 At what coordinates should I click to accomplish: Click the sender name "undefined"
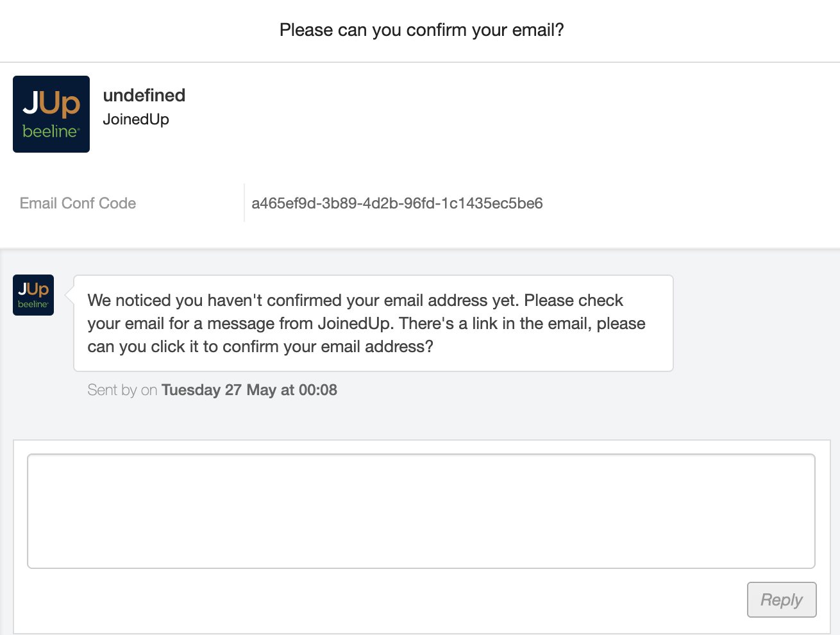144,96
